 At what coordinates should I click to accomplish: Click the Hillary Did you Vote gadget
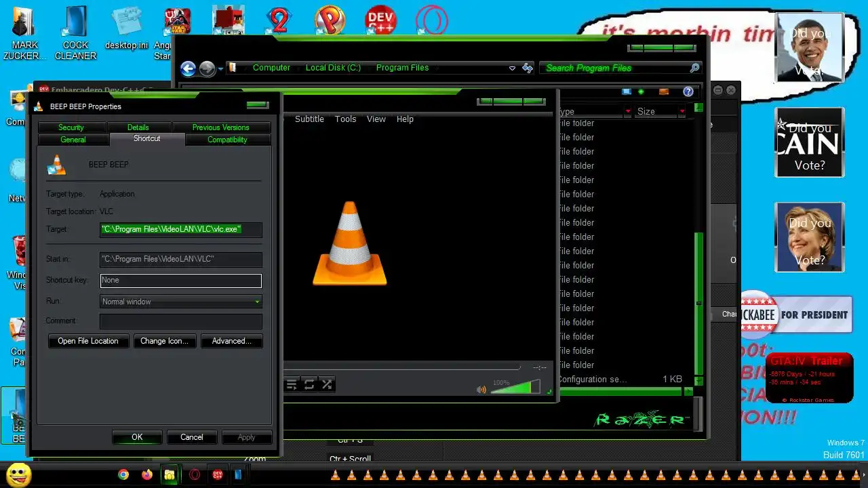pos(810,237)
